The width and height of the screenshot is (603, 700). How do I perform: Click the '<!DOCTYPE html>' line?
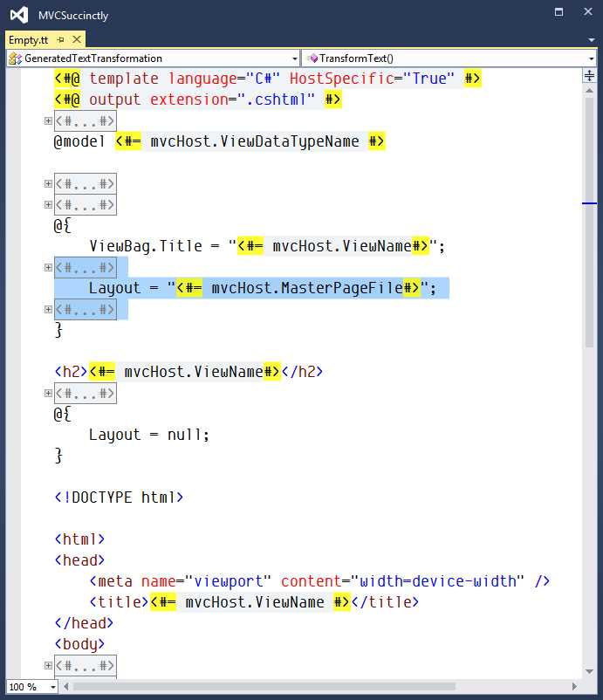[x=119, y=498]
